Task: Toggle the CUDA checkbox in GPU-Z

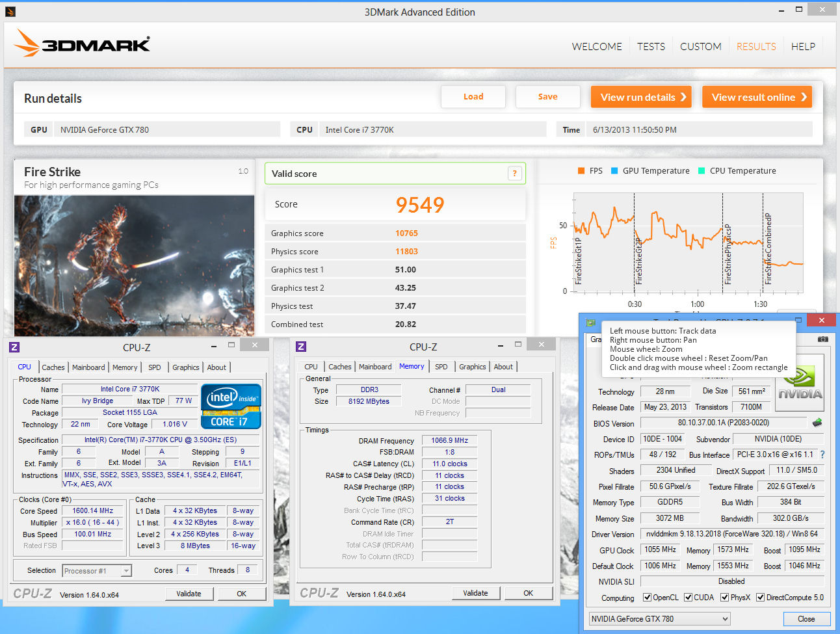Action: (x=688, y=598)
